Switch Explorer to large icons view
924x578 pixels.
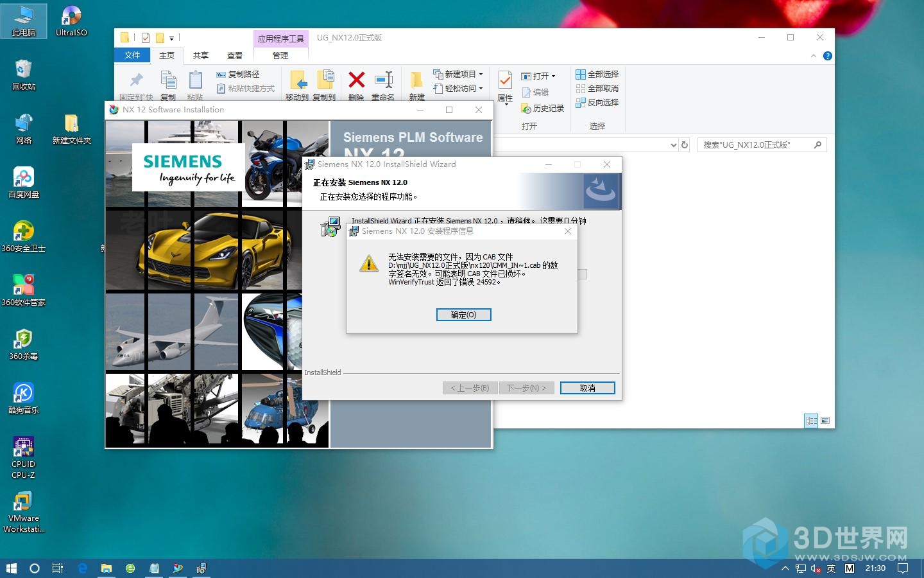tap(825, 421)
